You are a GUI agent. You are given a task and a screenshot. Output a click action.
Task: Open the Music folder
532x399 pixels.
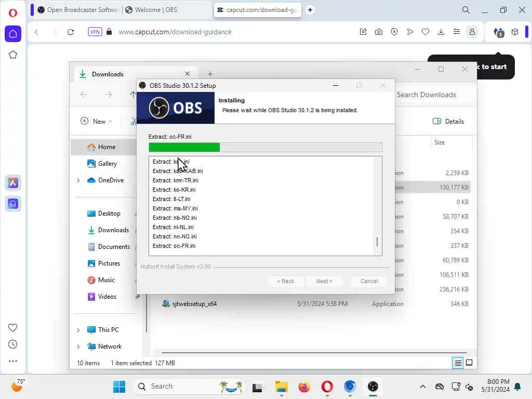point(101,280)
